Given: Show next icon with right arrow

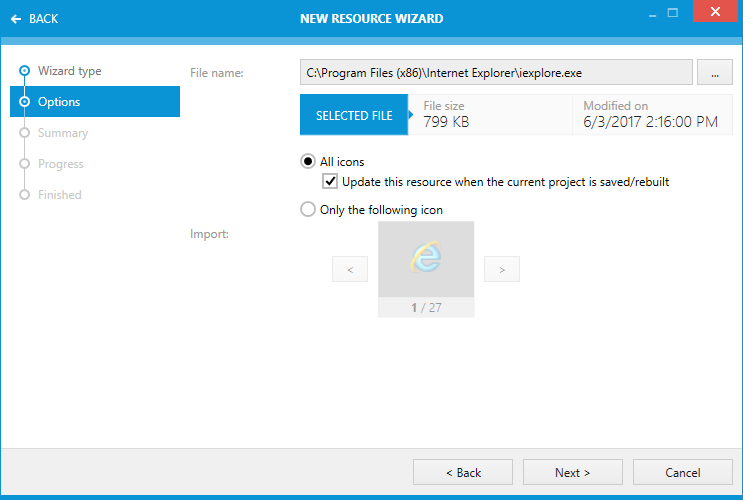Looking at the screenshot, I should (501, 269).
